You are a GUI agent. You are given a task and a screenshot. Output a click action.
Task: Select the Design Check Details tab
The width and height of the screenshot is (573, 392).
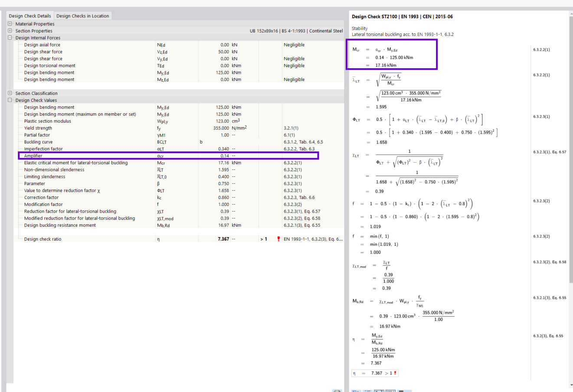click(30, 16)
